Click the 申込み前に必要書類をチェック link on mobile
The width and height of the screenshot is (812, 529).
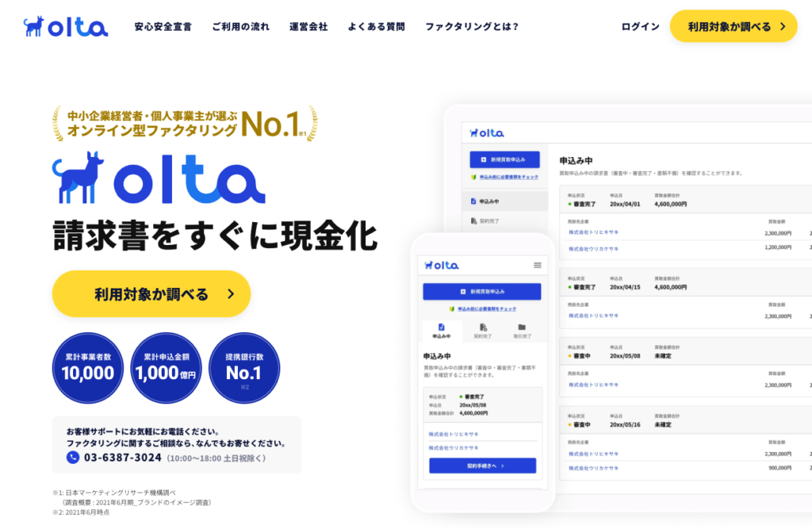[x=483, y=309]
